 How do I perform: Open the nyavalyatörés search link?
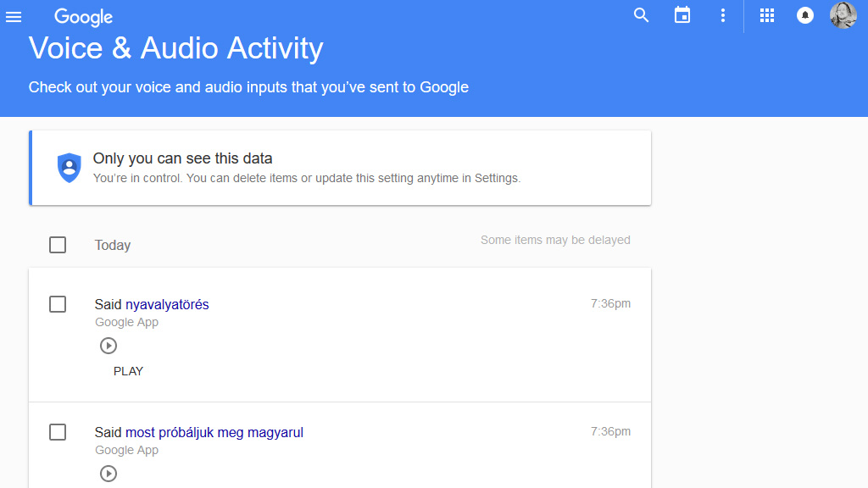167,304
